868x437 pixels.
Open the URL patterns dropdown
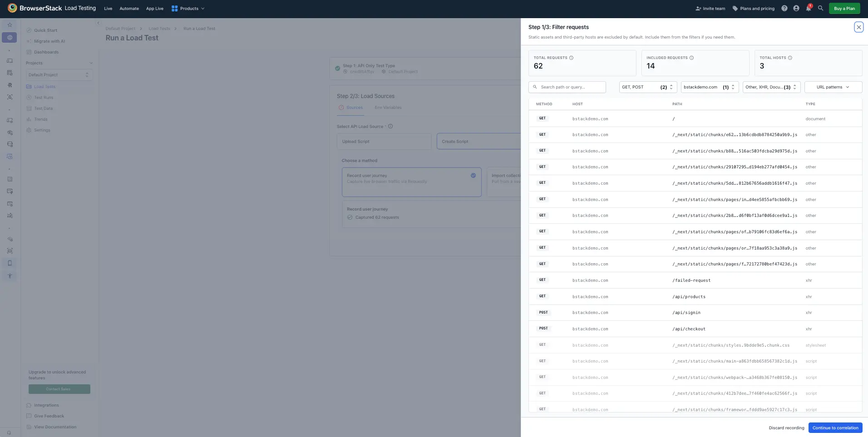tap(833, 87)
